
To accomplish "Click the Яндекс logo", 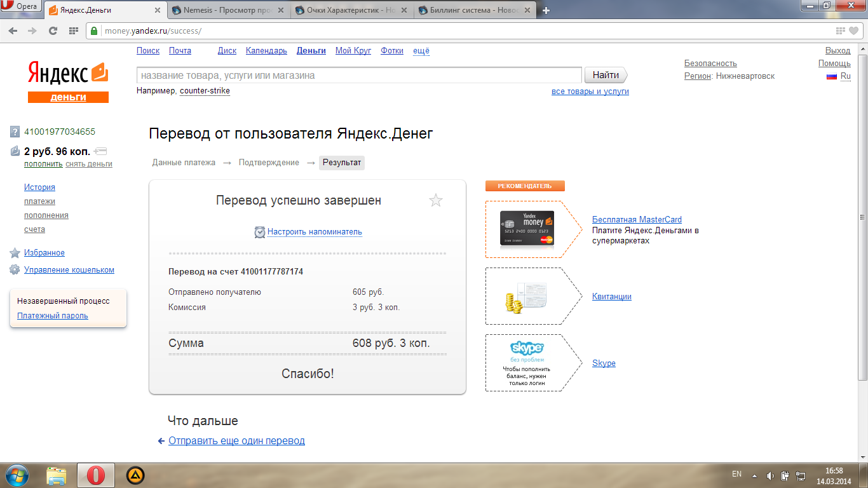I will click(x=67, y=74).
